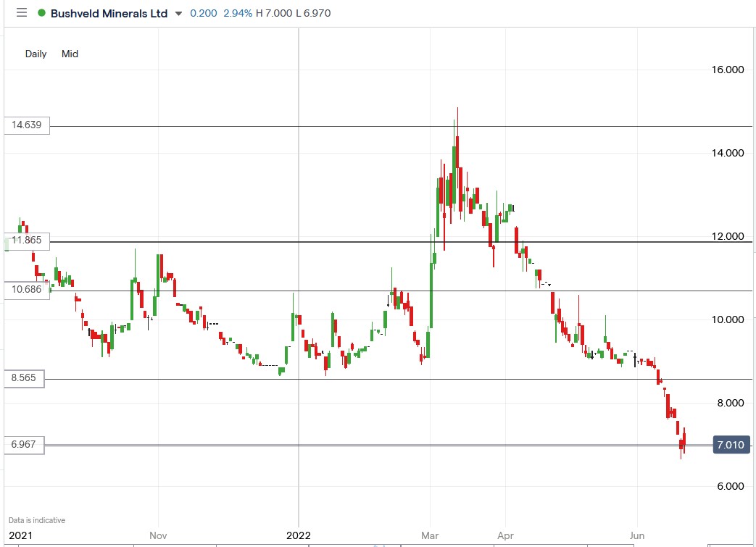Click the green market status dot
Viewport: 756px width, 547px height.
click(41, 13)
